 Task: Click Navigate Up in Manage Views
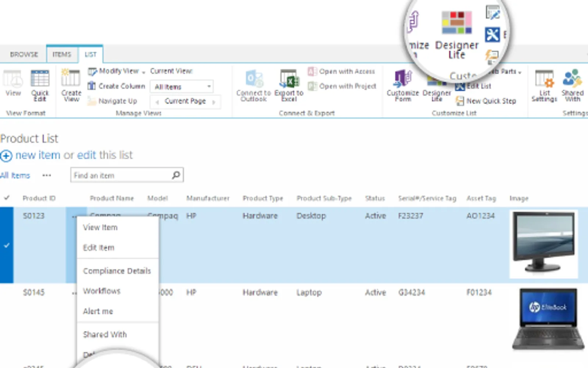(112, 101)
